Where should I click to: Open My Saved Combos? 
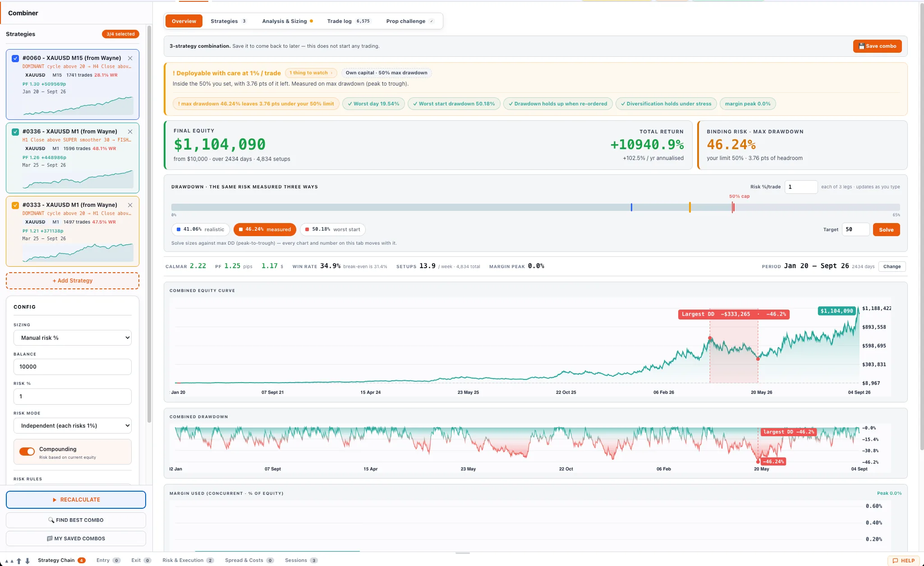point(76,539)
